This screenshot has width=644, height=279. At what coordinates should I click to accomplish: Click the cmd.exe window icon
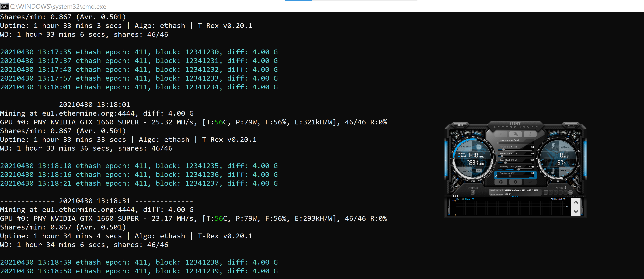[5, 6]
